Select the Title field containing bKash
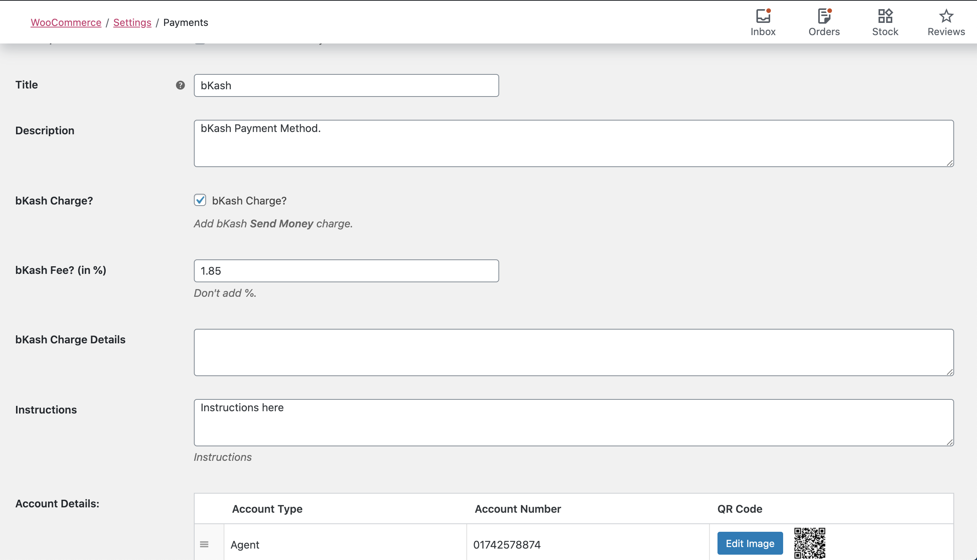The image size is (977, 560). coord(346,85)
